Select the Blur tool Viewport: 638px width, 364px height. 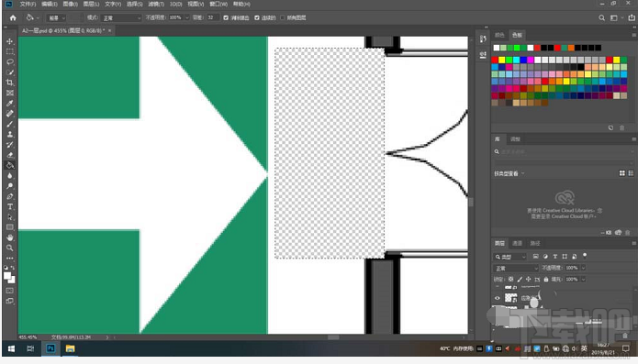tap(10, 175)
